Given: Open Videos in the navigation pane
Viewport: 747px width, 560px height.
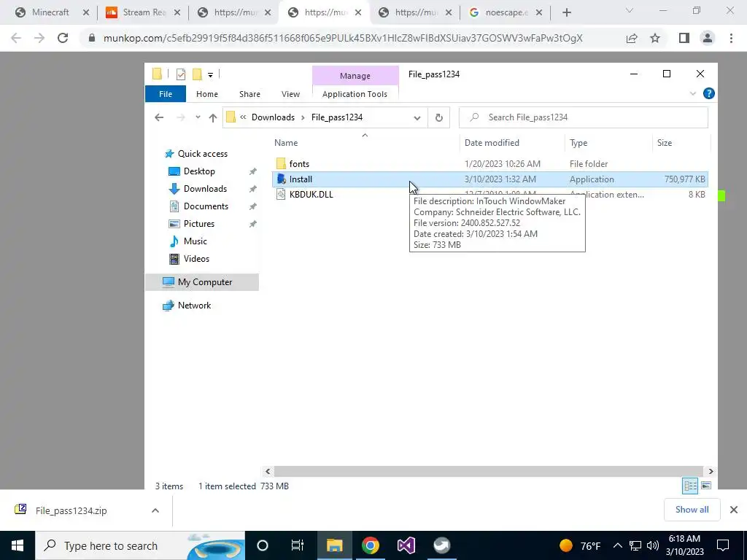Looking at the screenshot, I should point(196,259).
